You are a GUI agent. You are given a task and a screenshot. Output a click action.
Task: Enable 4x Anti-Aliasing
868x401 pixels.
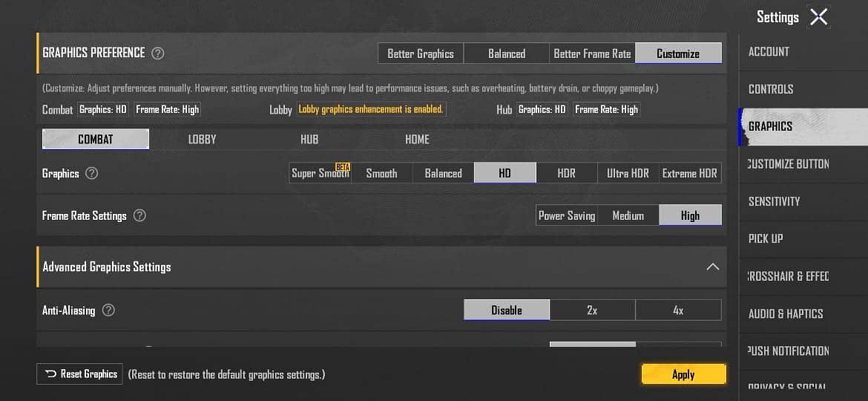click(678, 310)
